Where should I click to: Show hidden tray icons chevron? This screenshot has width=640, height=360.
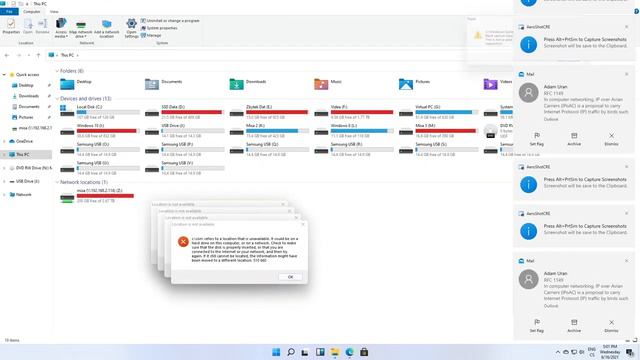tap(558, 352)
